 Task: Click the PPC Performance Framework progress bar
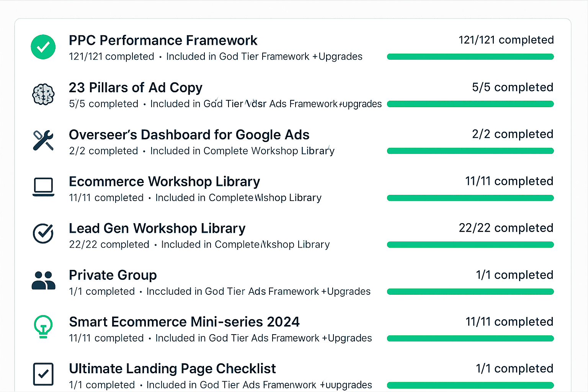coord(470,57)
